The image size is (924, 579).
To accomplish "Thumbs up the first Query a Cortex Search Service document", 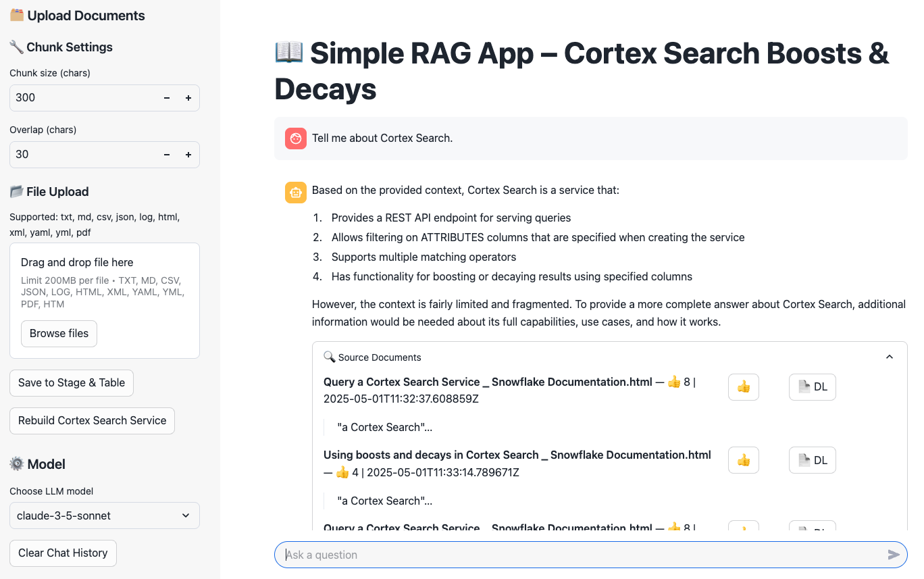I will tap(744, 387).
